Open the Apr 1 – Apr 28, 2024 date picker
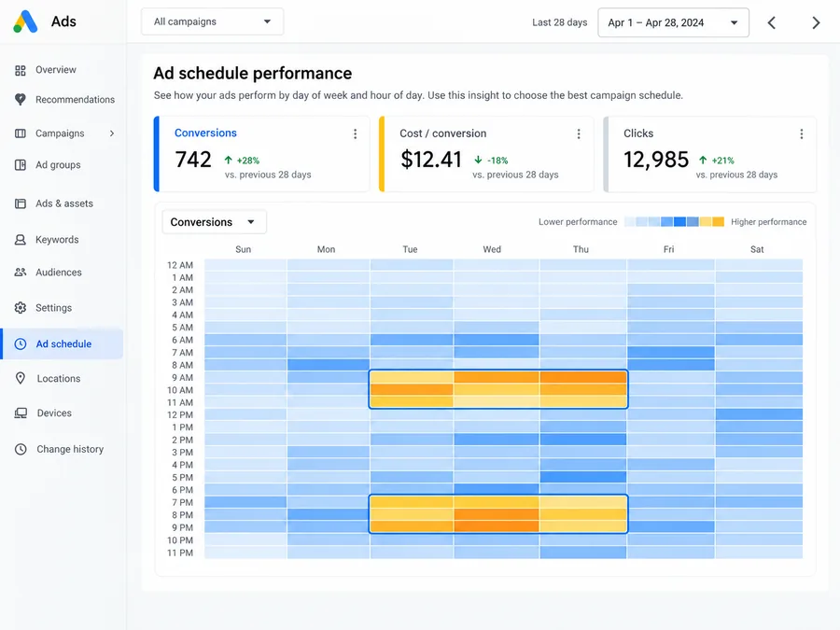This screenshot has width=840, height=630. click(673, 22)
